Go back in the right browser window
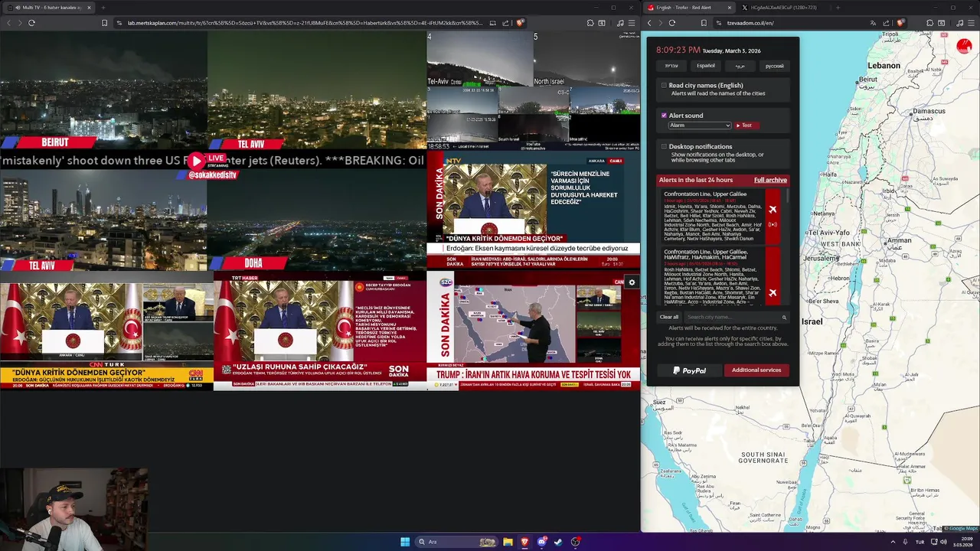This screenshot has height=551, width=980. click(649, 23)
